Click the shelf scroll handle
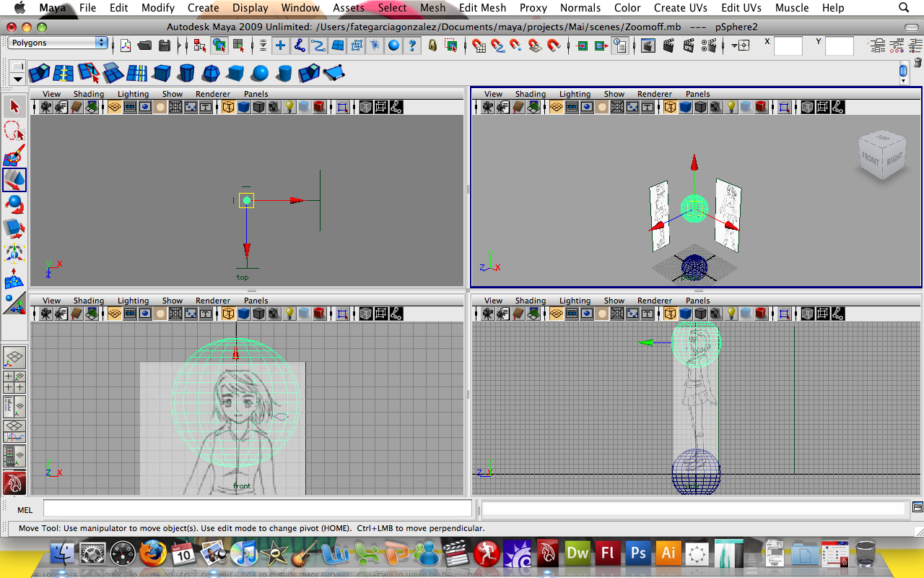 click(x=903, y=72)
